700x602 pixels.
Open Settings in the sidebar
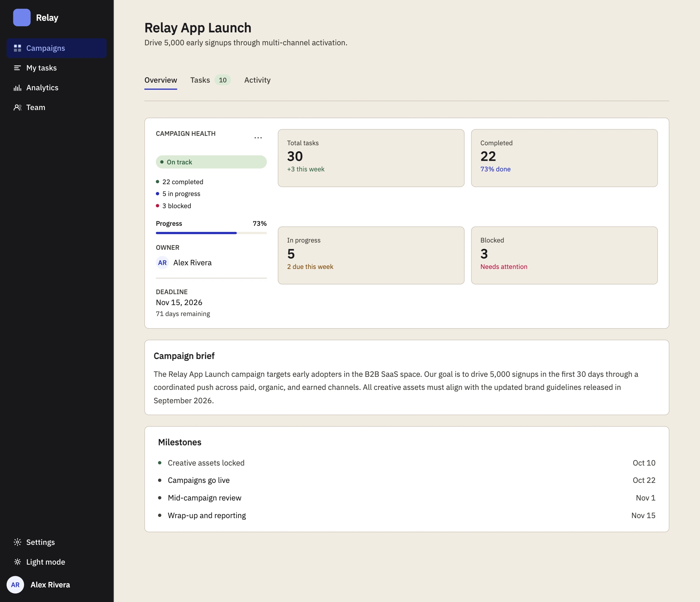click(57, 542)
